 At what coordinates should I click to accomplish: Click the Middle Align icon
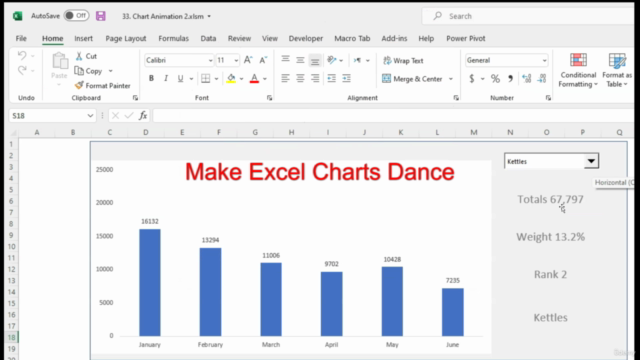300,60
